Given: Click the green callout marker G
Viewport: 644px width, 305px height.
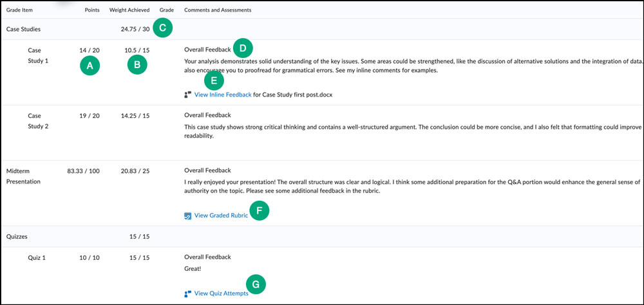Looking at the screenshot, I should (x=256, y=283).
